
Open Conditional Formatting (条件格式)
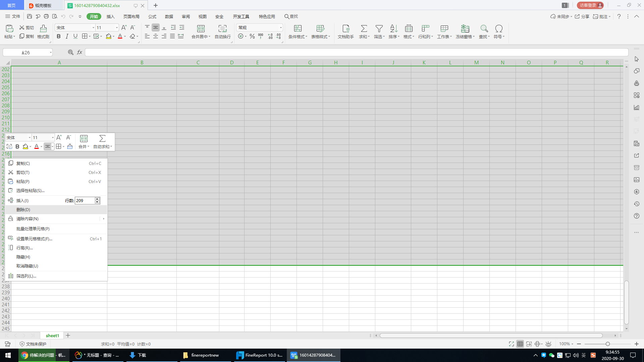298,32
